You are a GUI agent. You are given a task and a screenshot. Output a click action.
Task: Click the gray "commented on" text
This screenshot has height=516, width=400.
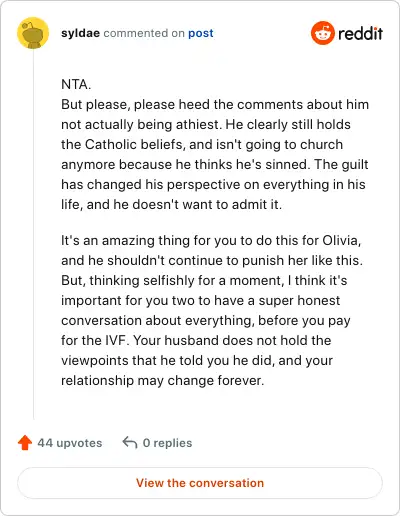(144, 33)
